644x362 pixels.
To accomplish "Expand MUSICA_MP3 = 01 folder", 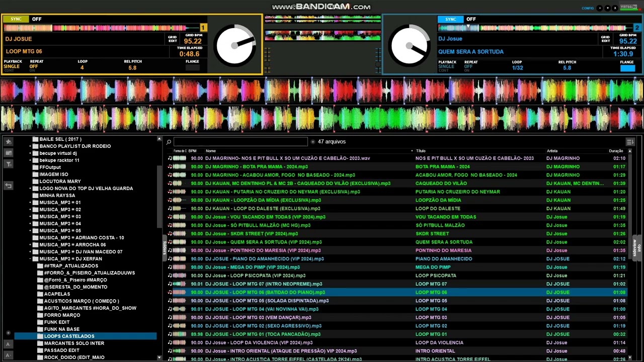I will (x=30, y=203).
